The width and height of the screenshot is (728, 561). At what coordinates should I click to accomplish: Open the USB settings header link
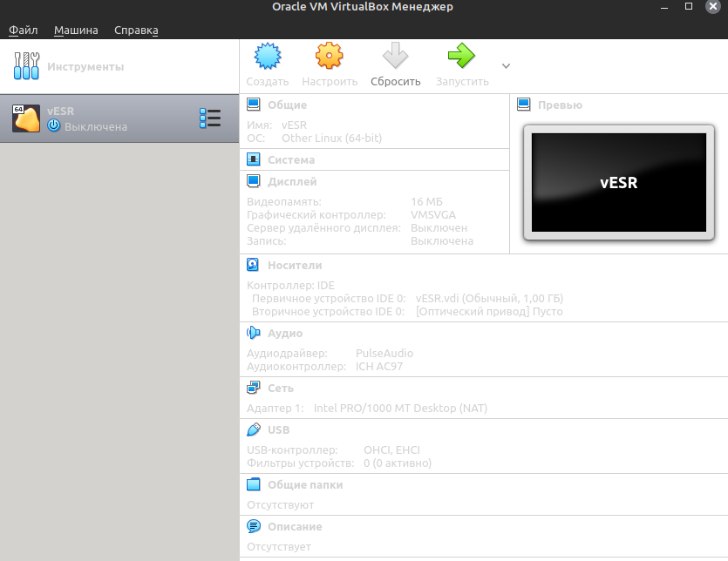(x=279, y=430)
